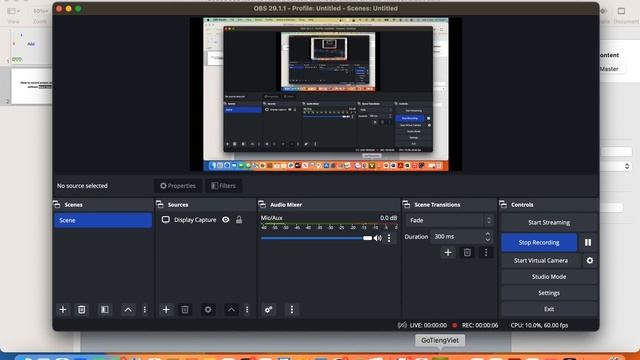Remove selected source with trash icon

pyautogui.click(x=185, y=310)
